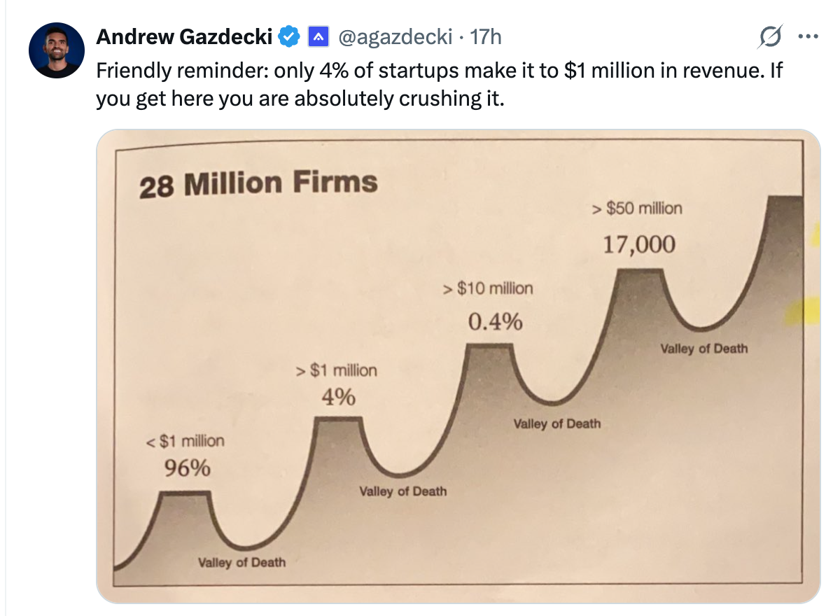The image size is (840, 616).
Task: Open the three-dot more options menu
Action: (807, 37)
